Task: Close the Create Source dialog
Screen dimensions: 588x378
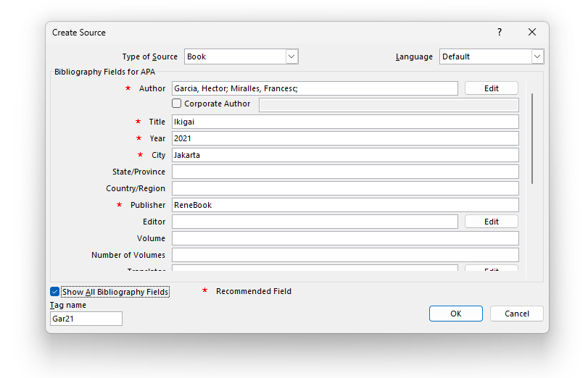Action: tap(532, 33)
